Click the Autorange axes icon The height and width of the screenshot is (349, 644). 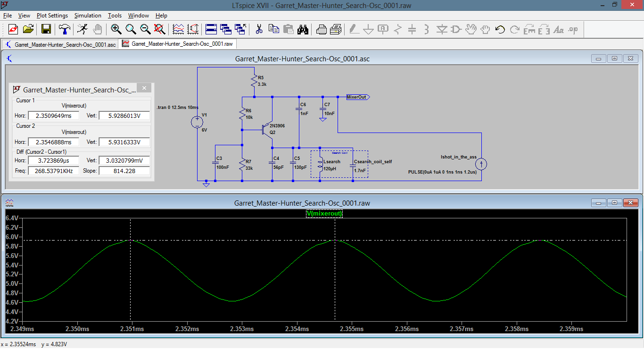[x=193, y=29]
